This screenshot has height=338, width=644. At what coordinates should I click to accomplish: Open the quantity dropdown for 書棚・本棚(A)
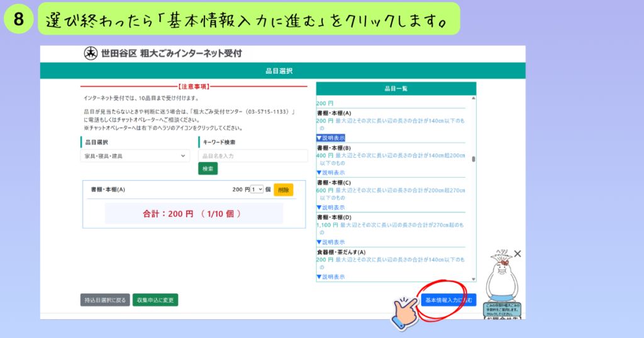click(x=257, y=190)
